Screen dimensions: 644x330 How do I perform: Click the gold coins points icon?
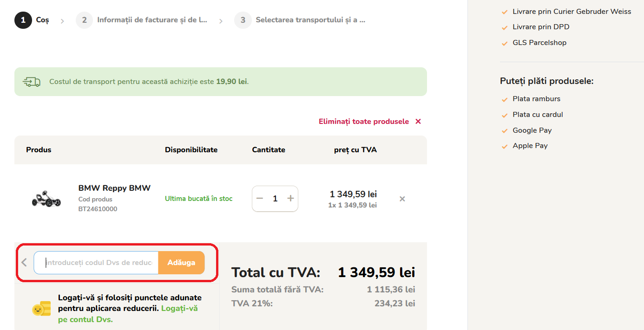coord(41,309)
